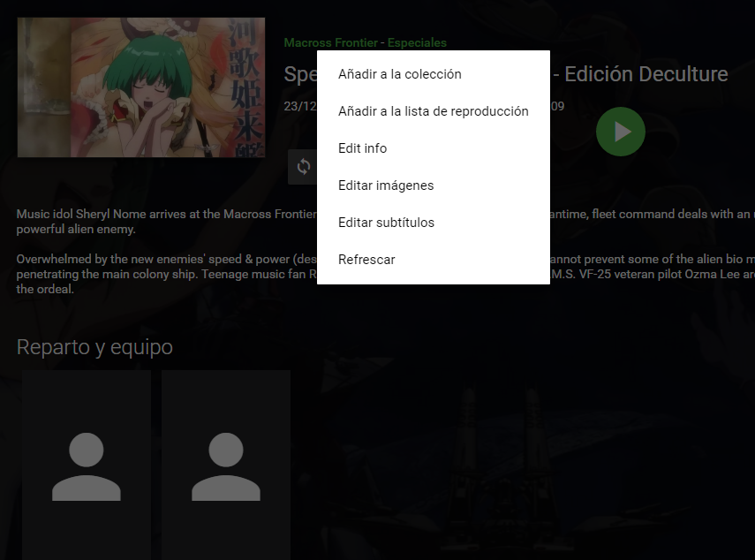Select first cast member placeholder card
The height and width of the screenshot is (560, 755).
(87, 465)
